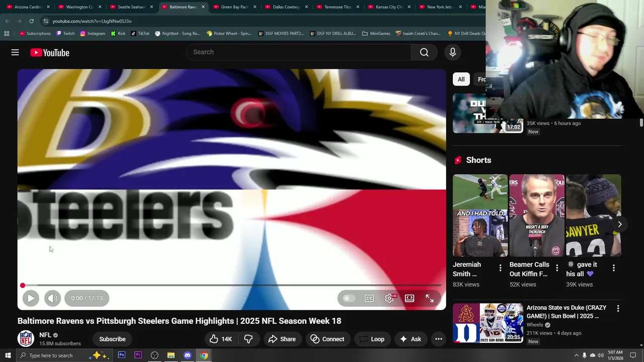View site information icon in address bar

[46, 21]
